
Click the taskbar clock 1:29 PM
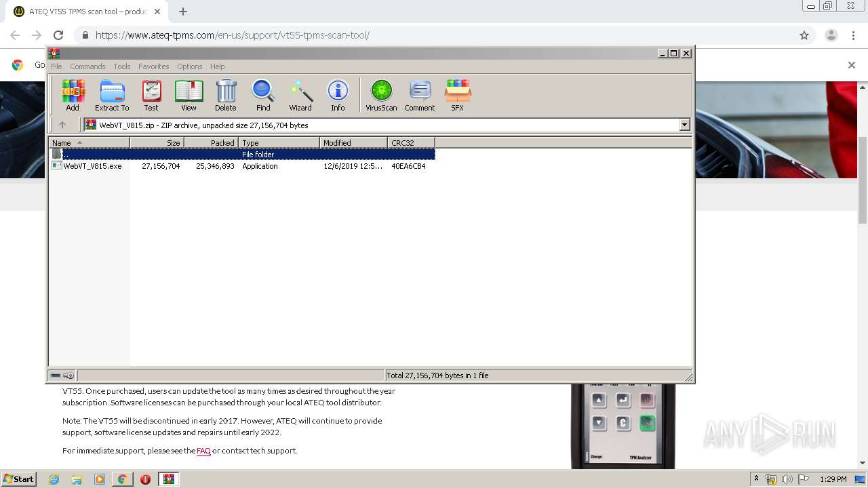click(x=833, y=479)
